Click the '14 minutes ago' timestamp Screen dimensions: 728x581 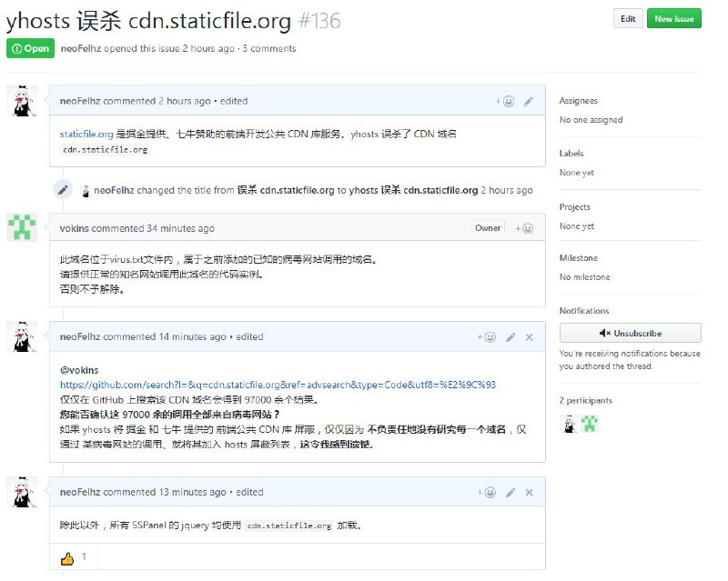point(192,337)
